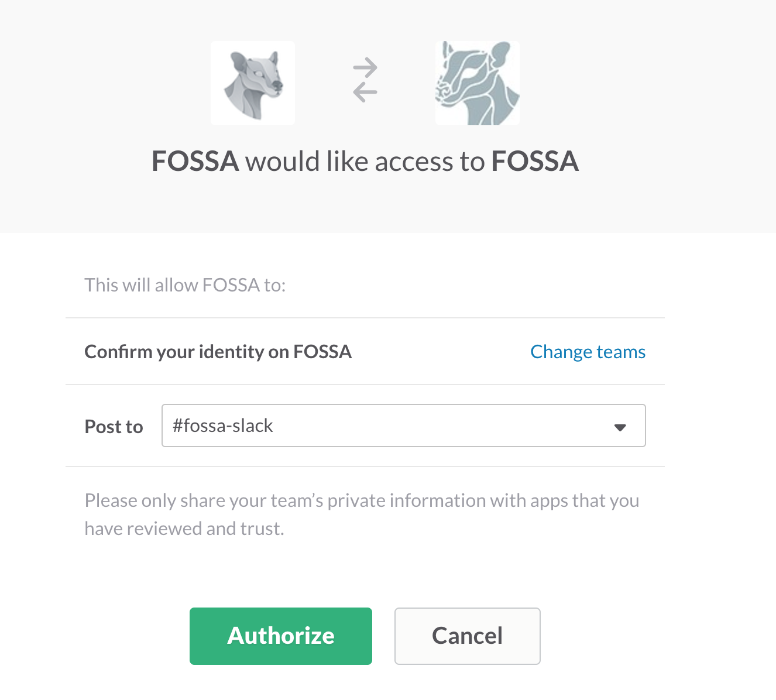Click the "Post to" field label

tap(114, 427)
